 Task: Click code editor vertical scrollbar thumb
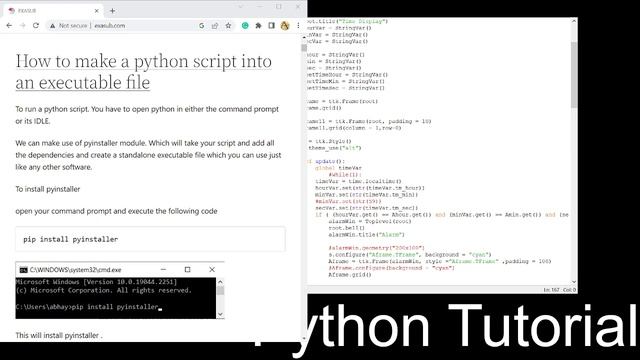pyautogui.click(x=574, y=74)
